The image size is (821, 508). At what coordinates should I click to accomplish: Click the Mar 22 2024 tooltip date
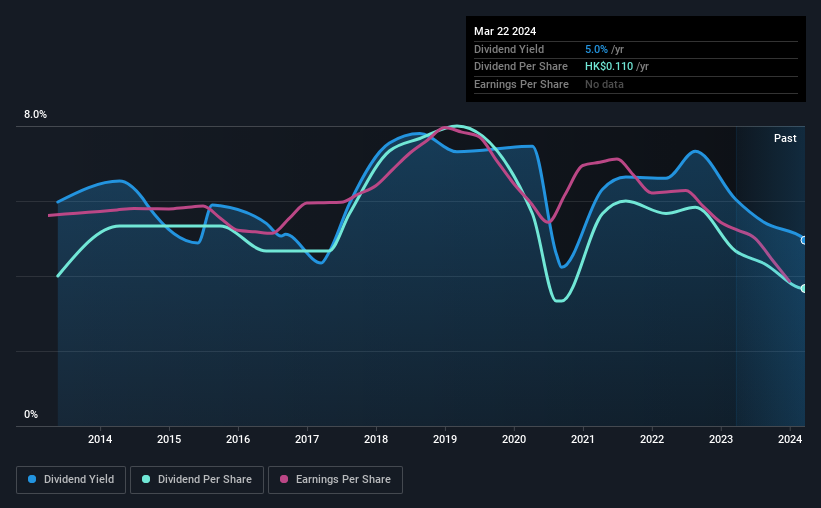tap(505, 31)
